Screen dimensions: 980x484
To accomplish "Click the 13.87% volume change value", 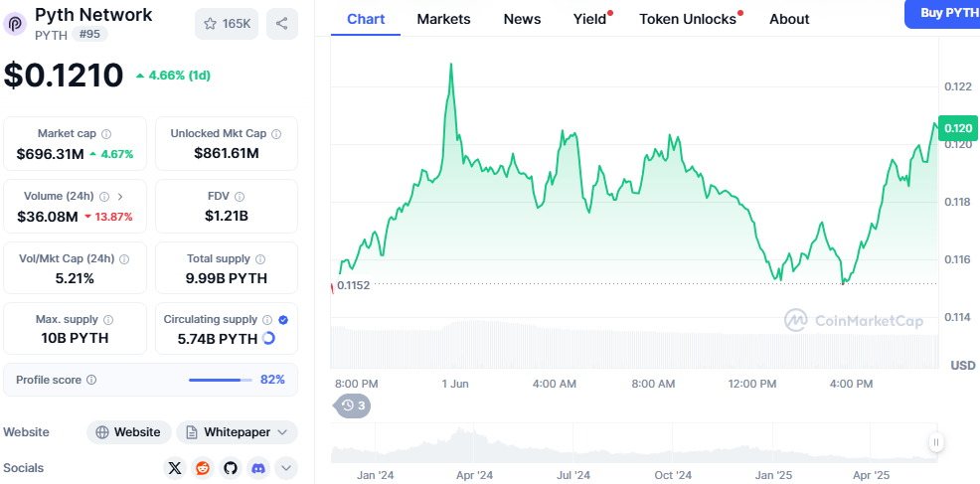I will coord(113,217).
